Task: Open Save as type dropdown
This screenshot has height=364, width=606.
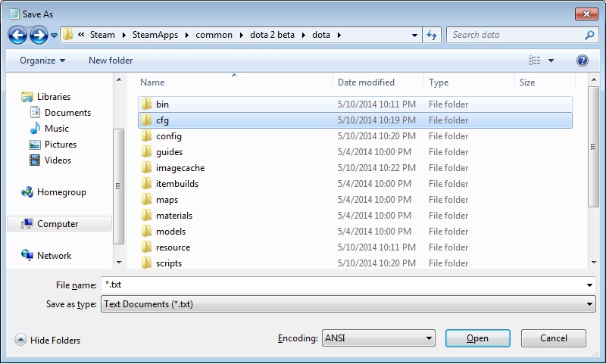Action: pos(348,304)
